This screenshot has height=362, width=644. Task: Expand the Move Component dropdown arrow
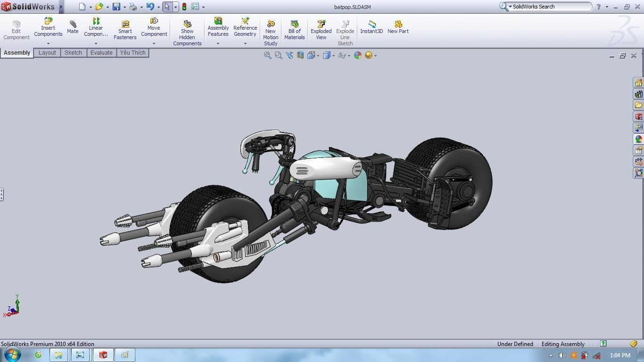[x=154, y=43]
